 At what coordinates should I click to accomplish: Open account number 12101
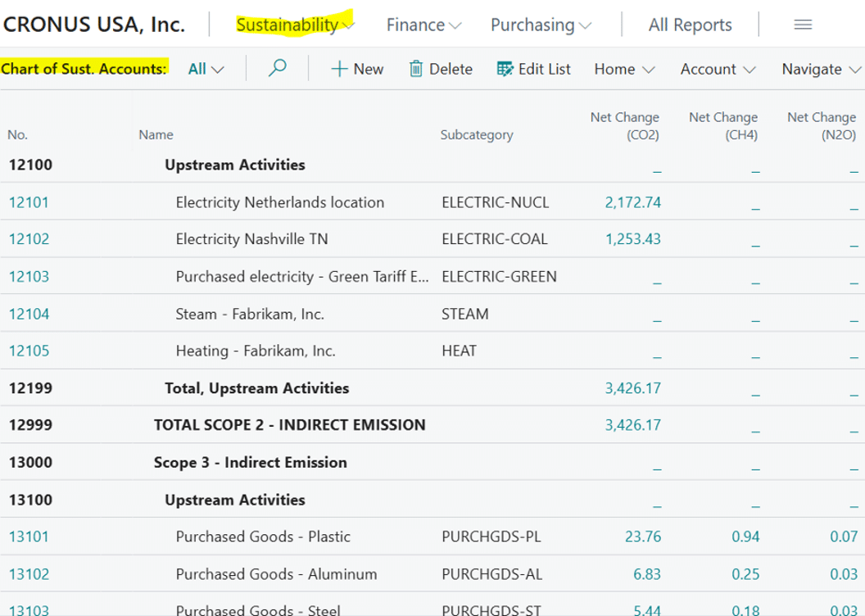pos(29,202)
